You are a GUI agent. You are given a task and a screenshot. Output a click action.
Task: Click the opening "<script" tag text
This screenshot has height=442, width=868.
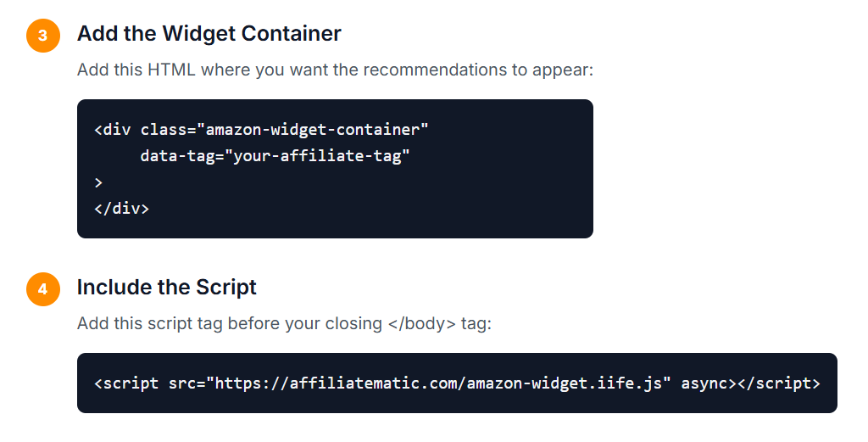tap(126, 383)
